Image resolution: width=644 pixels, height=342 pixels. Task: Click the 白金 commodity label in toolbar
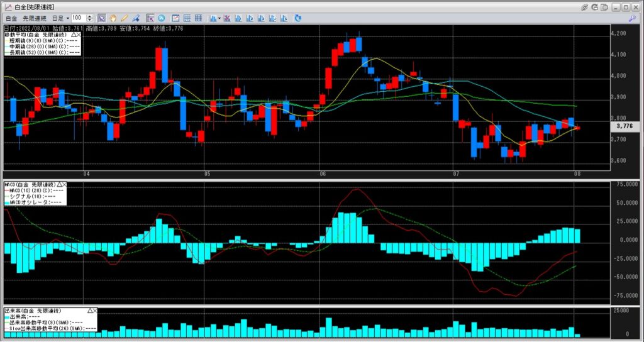click(11, 18)
